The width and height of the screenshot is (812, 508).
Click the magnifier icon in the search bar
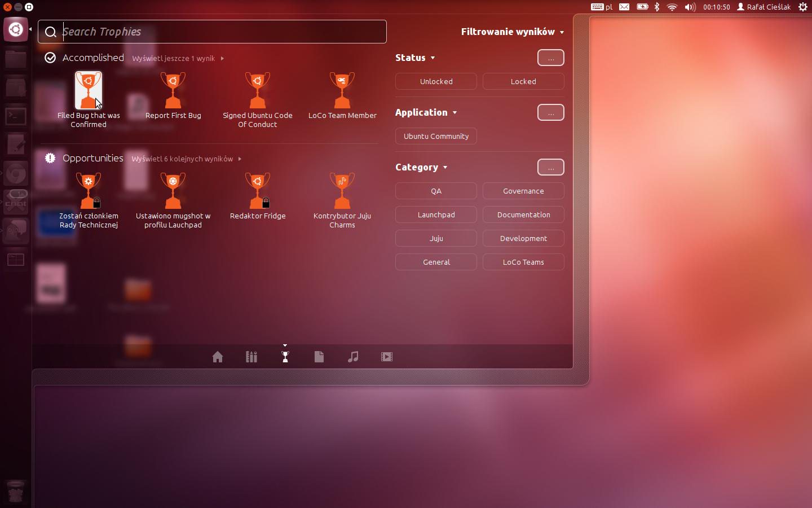point(51,32)
